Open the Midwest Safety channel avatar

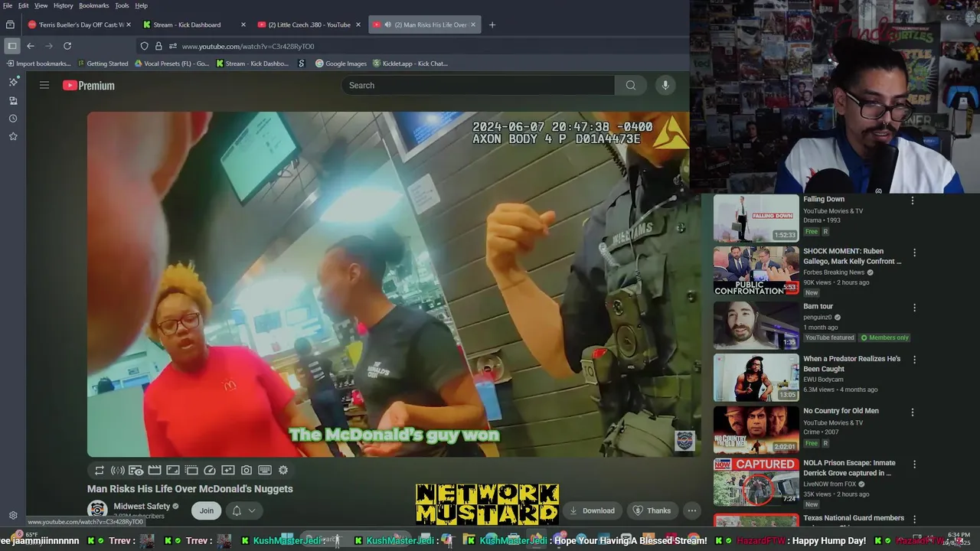97,510
